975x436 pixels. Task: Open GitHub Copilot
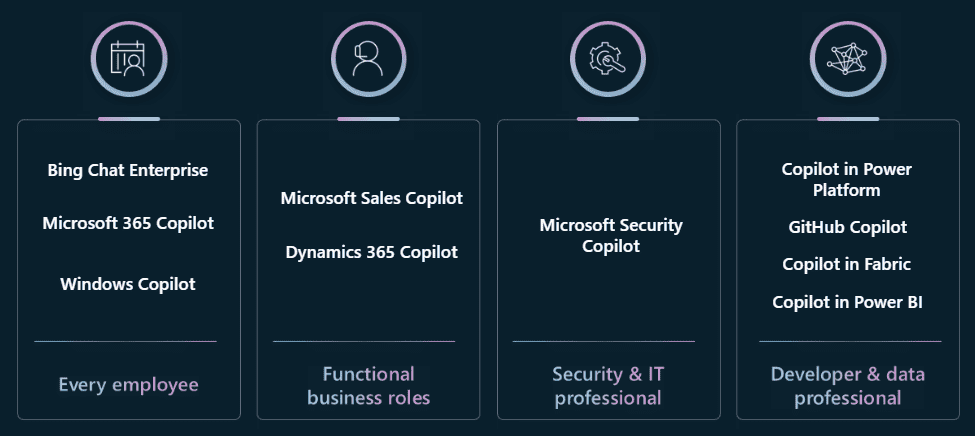coord(848,227)
